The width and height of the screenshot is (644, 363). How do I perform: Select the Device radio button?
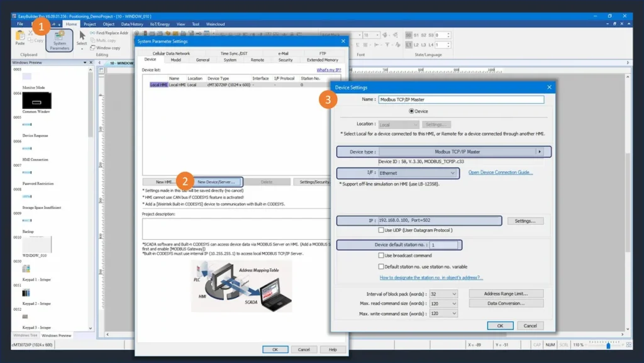[412, 111]
